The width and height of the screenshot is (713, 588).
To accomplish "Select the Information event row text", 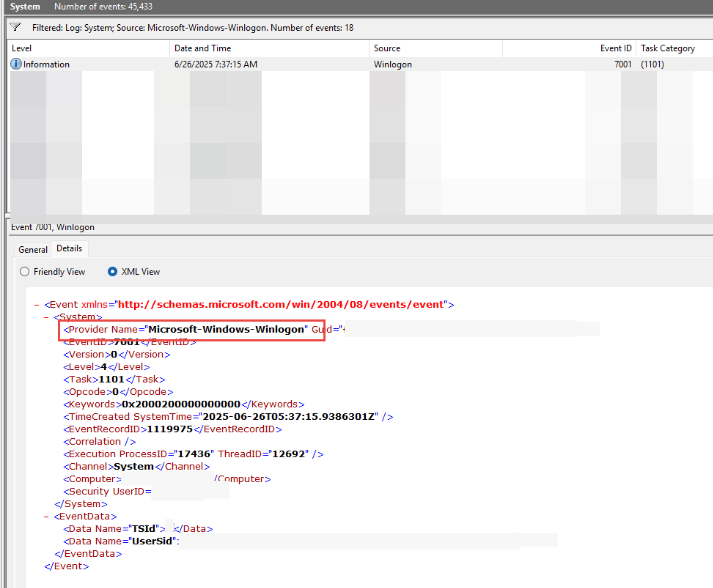I will (46, 65).
